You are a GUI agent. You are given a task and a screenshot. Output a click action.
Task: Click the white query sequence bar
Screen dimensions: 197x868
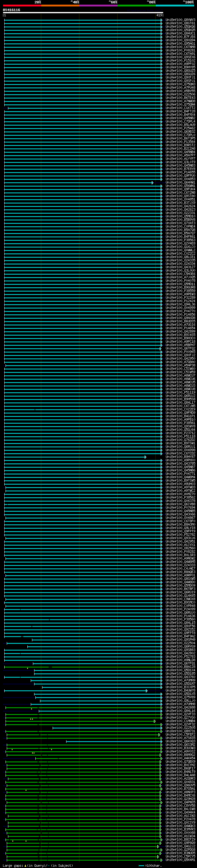(x=83, y=13)
